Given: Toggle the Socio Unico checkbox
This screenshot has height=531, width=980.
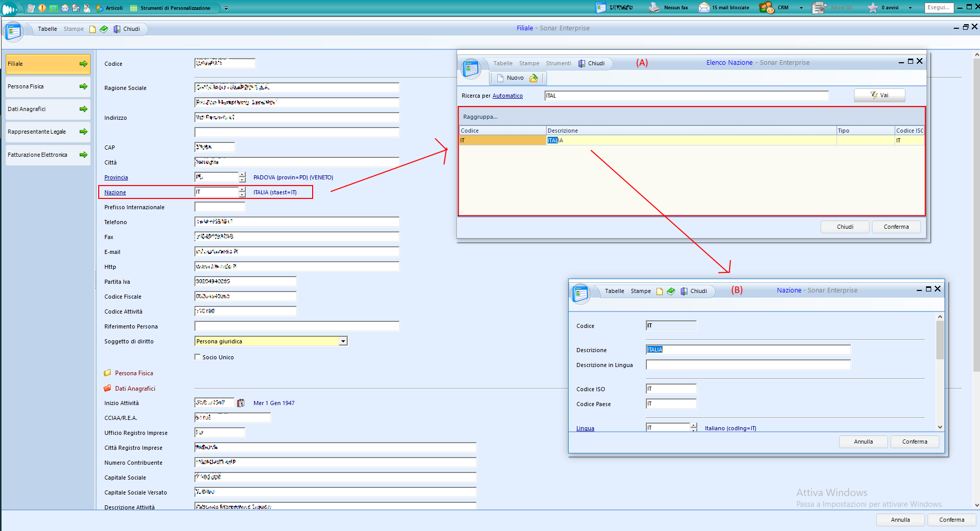Looking at the screenshot, I should pyautogui.click(x=197, y=357).
